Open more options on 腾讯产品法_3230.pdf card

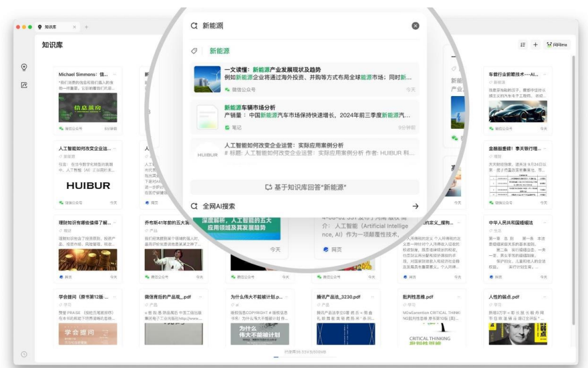coord(373,297)
